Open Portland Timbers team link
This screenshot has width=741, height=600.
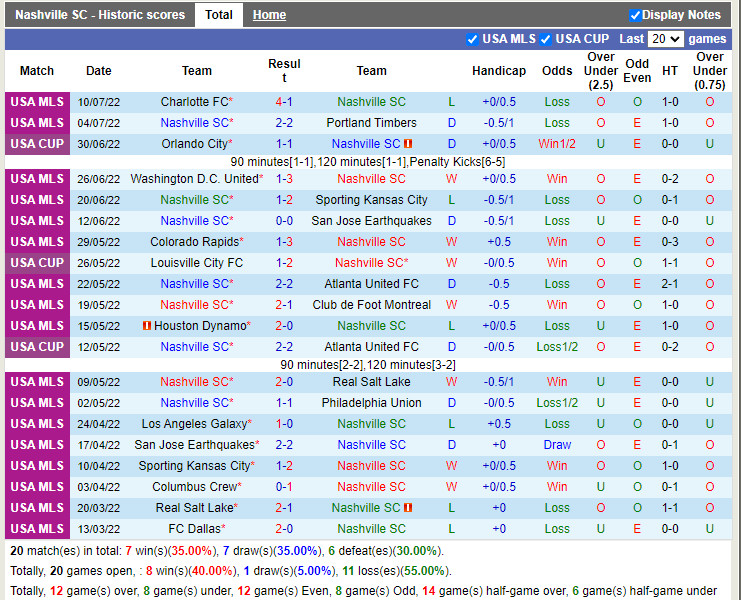click(x=371, y=123)
